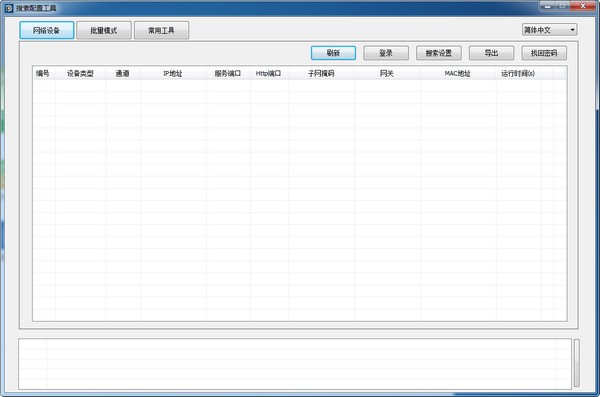600x397 pixels.
Task: Click the 导出 button
Action: pyautogui.click(x=491, y=53)
